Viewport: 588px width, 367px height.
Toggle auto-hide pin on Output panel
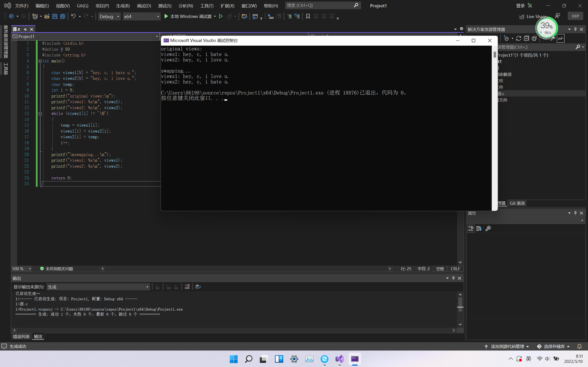pyautogui.click(x=453, y=278)
